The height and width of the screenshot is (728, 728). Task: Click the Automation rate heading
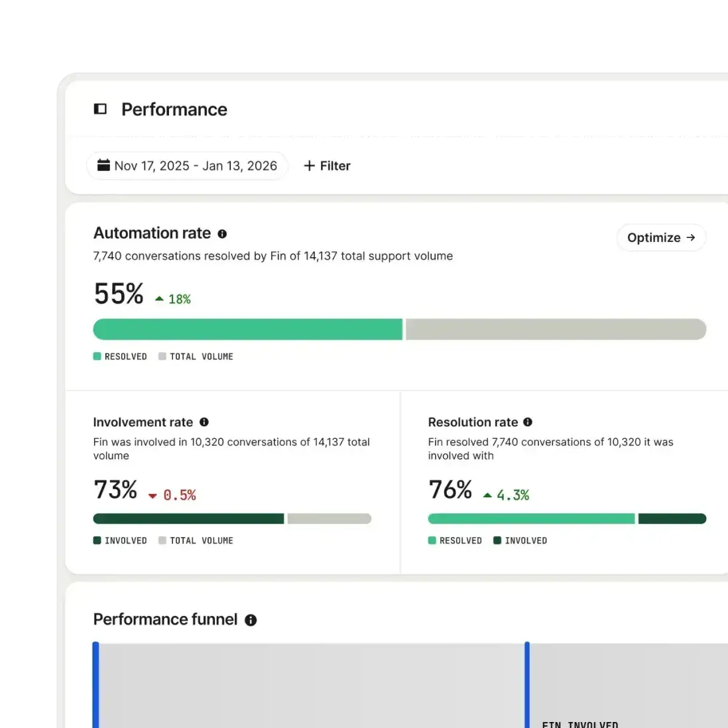point(152,233)
